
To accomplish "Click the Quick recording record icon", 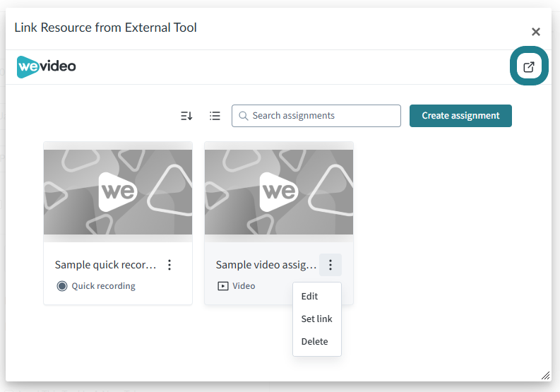I will click(62, 286).
